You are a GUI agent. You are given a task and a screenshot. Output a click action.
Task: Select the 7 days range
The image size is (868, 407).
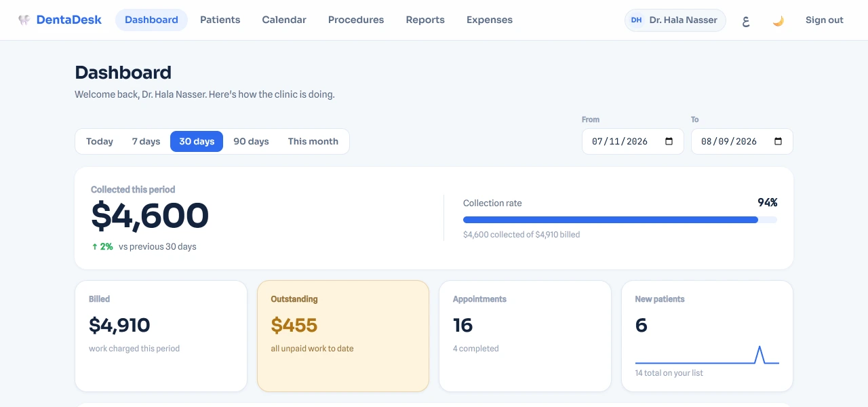[x=146, y=141]
